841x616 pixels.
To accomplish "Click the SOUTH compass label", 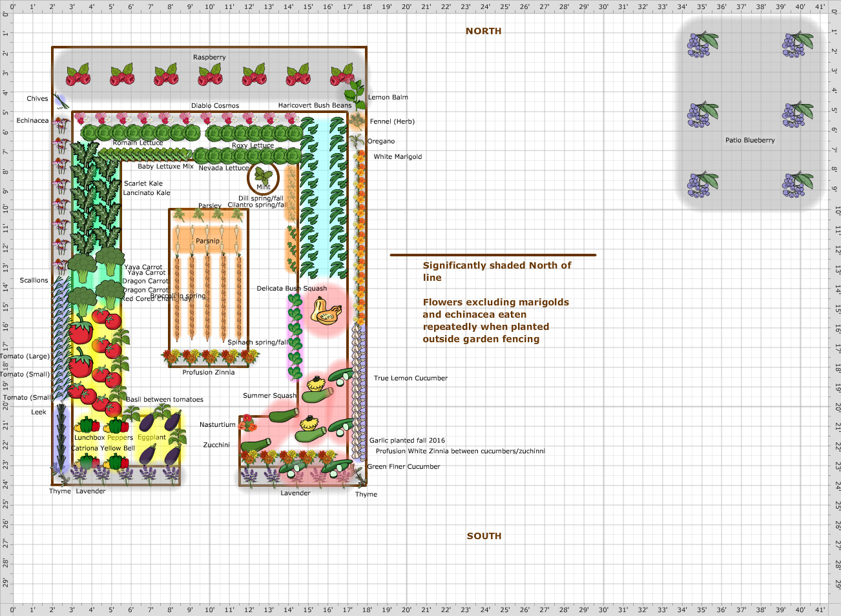I will 484,536.
